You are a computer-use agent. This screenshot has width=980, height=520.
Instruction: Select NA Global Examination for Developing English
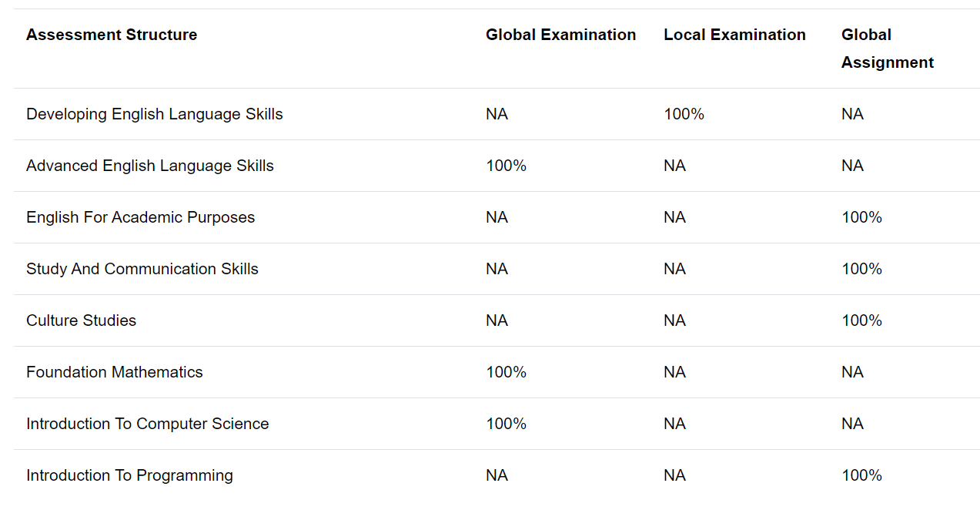point(497,114)
